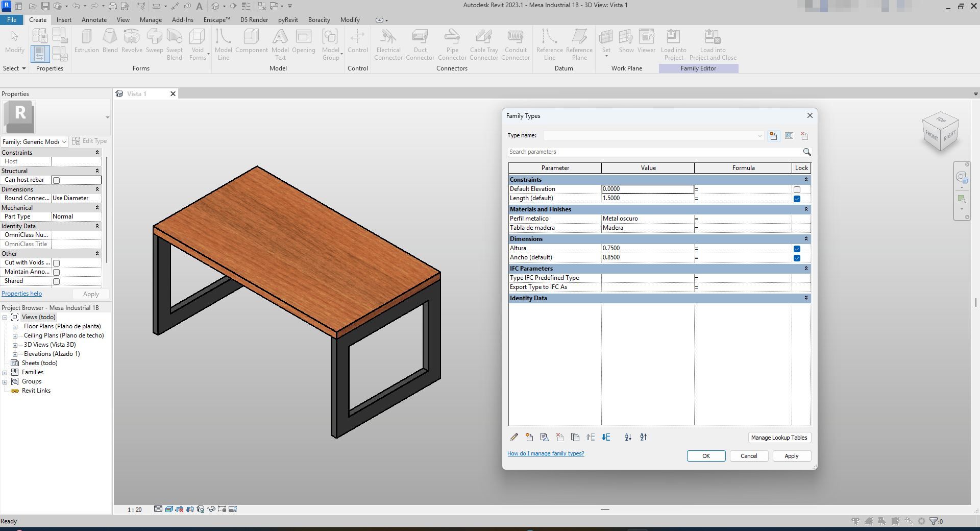Image resolution: width=980 pixels, height=531 pixels.
Task: Activate the Sweep tool
Action: tap(154, 41)
